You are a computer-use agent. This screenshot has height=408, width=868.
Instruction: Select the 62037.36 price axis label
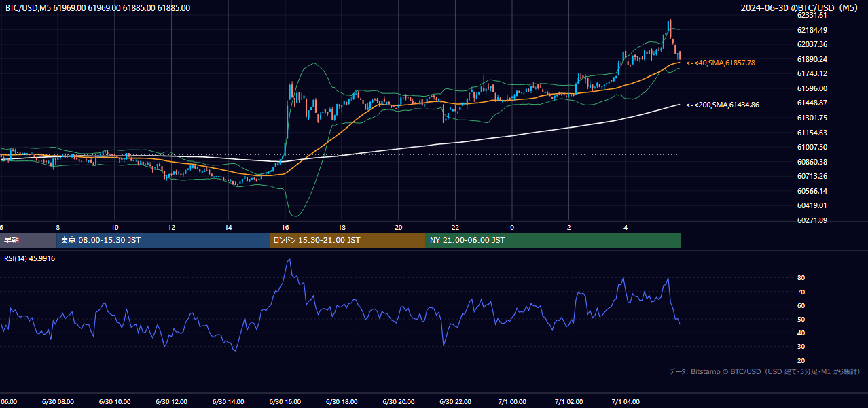pos(812,44)
